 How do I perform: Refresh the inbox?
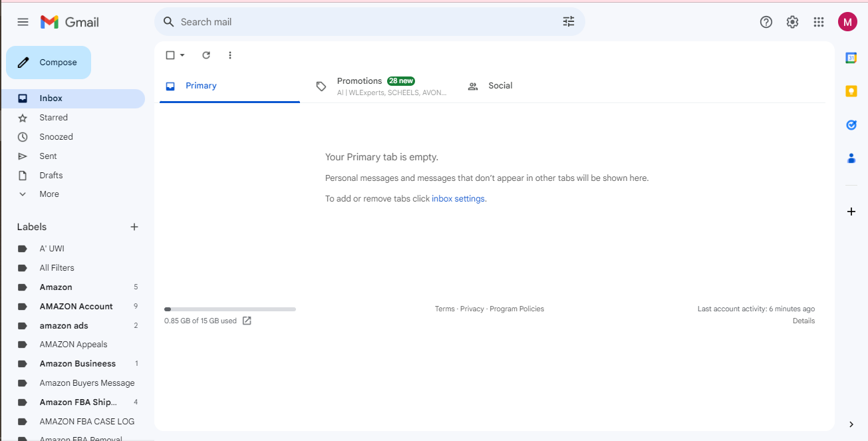206,55
